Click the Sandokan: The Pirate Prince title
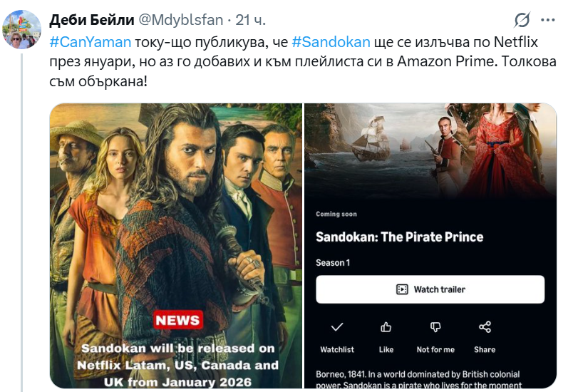Screen dimensions: 568x392 click(x=399, y=237)
